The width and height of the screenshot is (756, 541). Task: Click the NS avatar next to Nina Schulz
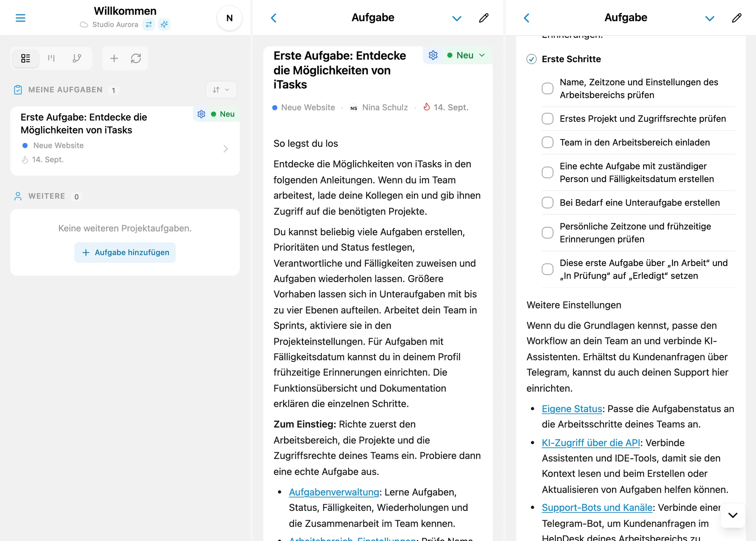point(354,108)
